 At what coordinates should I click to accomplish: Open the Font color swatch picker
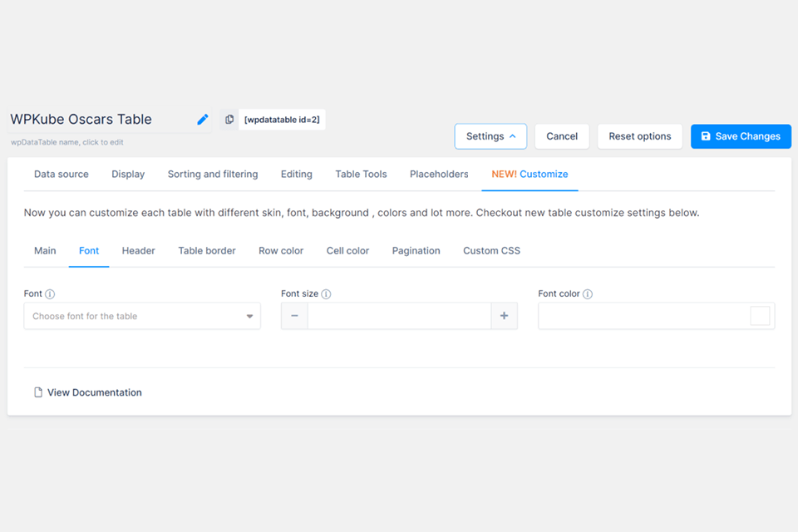coord(760,316)
